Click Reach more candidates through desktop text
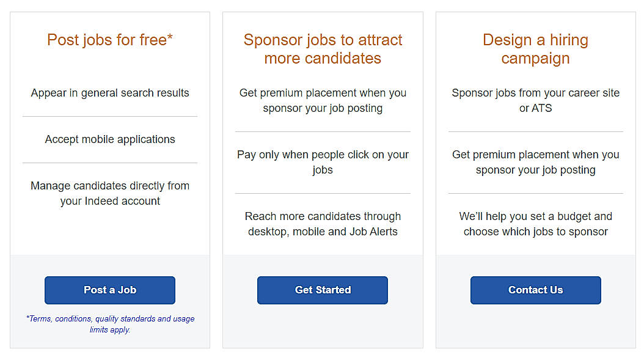The height and width of the screenshot is (360, 644). tap(323, 224)
